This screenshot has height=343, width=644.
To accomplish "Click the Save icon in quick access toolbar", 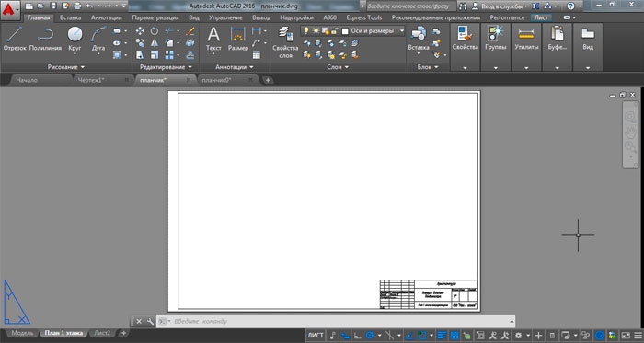I will 53,6.
